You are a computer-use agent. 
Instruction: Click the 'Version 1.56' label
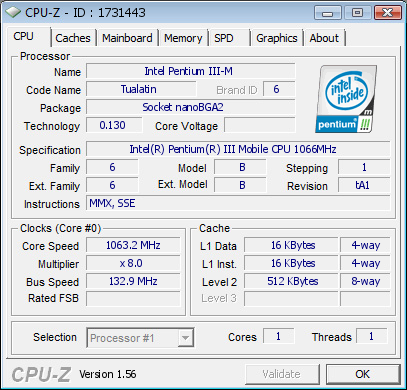point(108,374)
